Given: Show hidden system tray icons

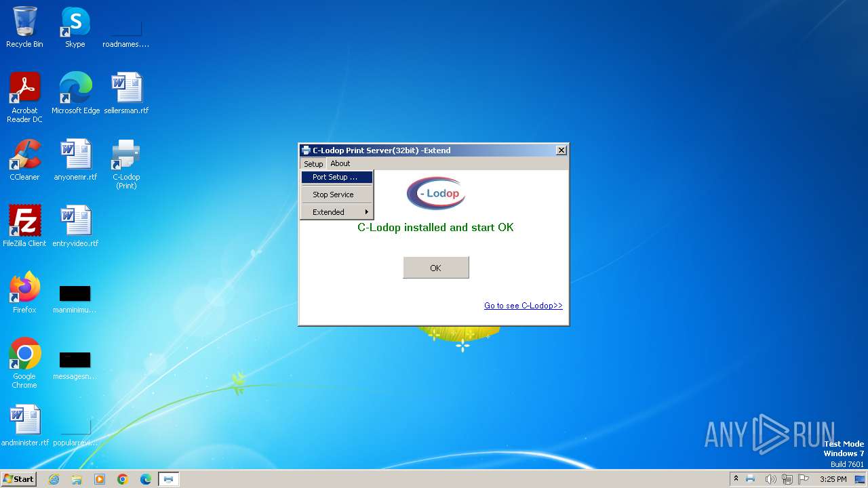Looking at the screenshot, I should [x=736, y=479].
